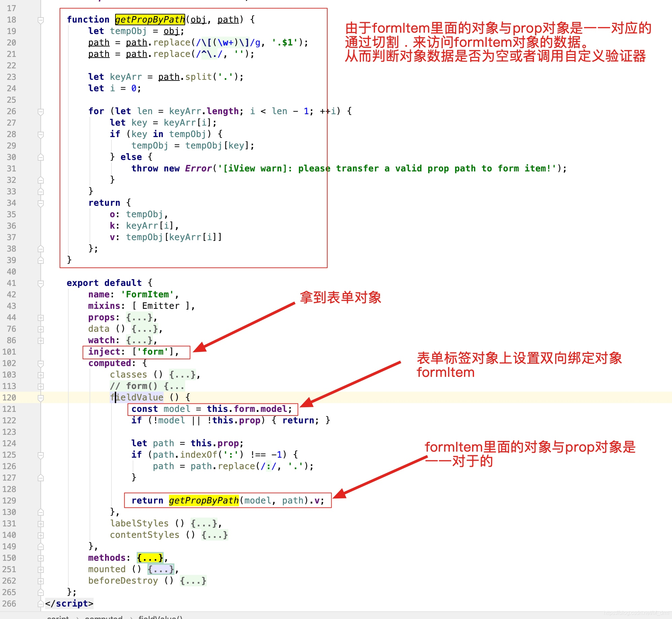Collapse the getPropByPath function fold marker on line 18
Image resolution: width=672 pixels, height=619 pixels.
click(x=41, y=20)
